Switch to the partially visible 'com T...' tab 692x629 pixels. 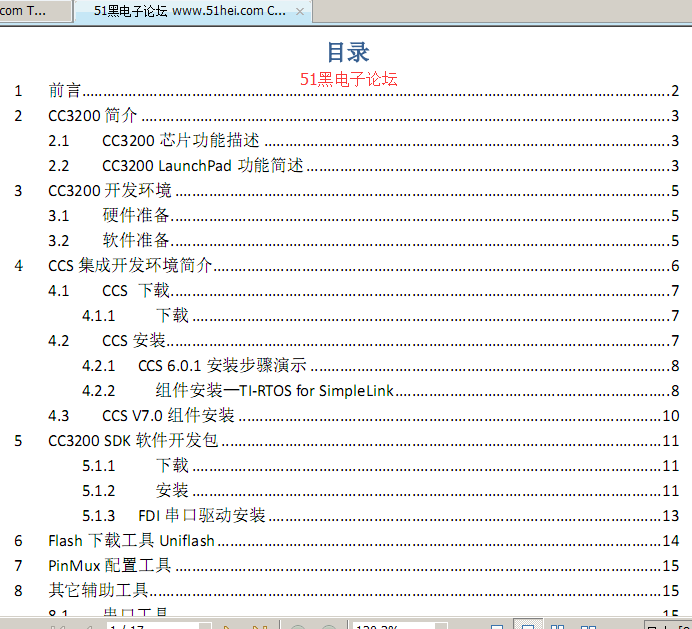click(x=35, y=11)
